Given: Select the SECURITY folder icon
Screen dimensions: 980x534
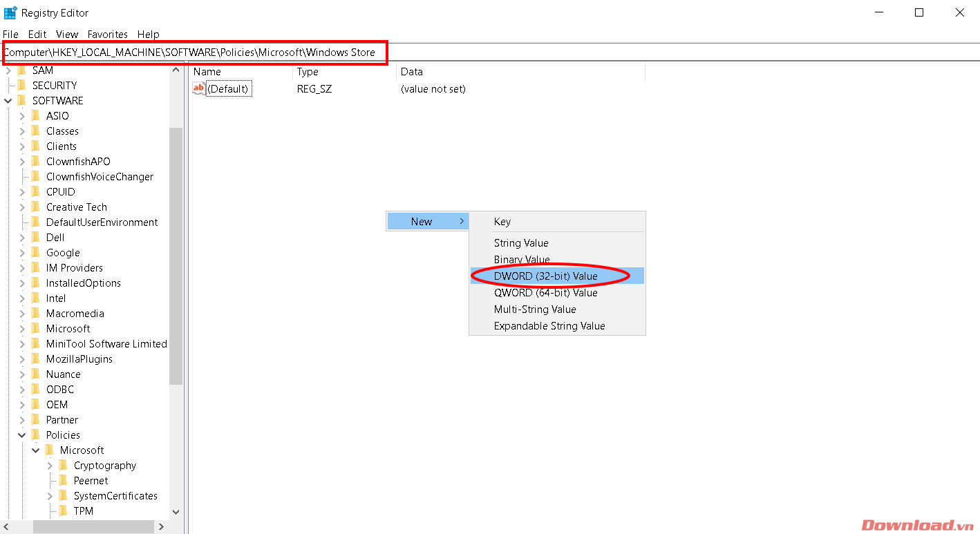Looking at the screenshot, I should (x=22, y=85).
